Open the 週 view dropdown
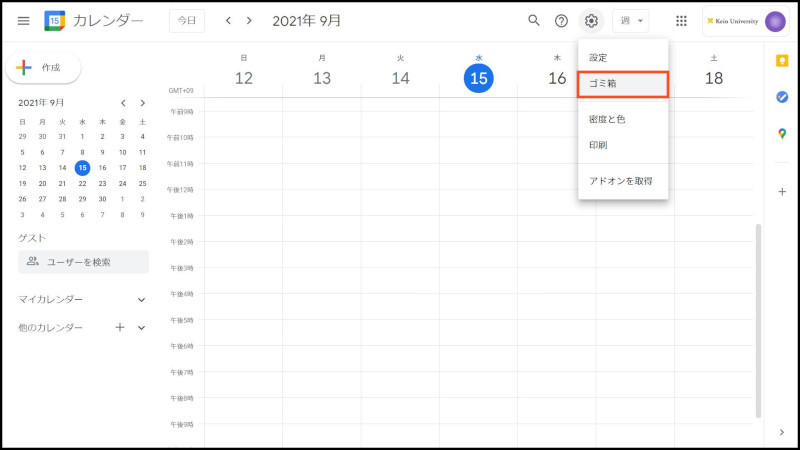The width and height of the screenshot is (800, 450). 630,20
